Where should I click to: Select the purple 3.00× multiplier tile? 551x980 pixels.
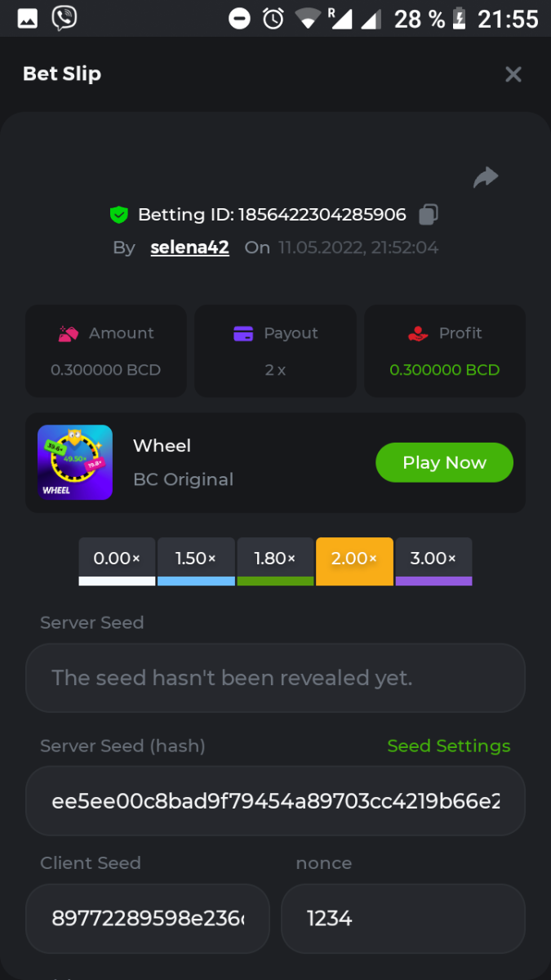pyautogui.click(x=433, y=561)
